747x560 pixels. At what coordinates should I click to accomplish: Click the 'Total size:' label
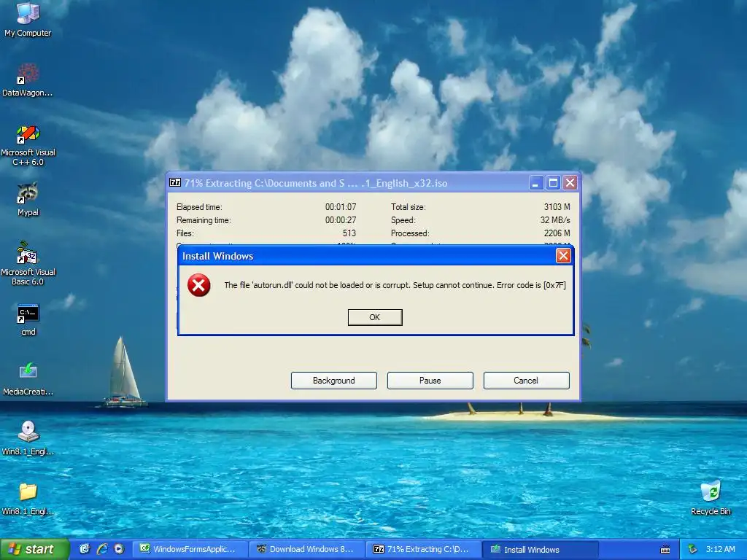pyautogui.click(x=409, y=207)
